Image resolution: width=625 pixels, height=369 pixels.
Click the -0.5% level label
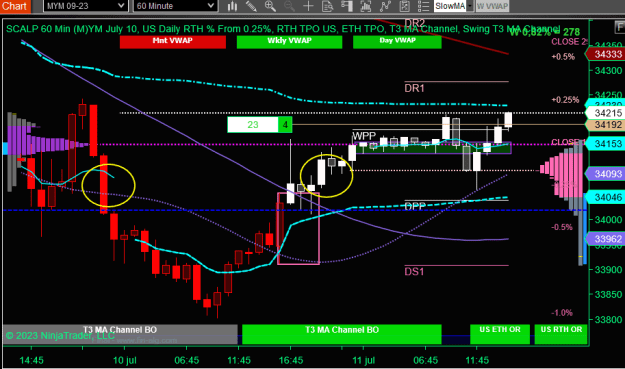(562, 227)
